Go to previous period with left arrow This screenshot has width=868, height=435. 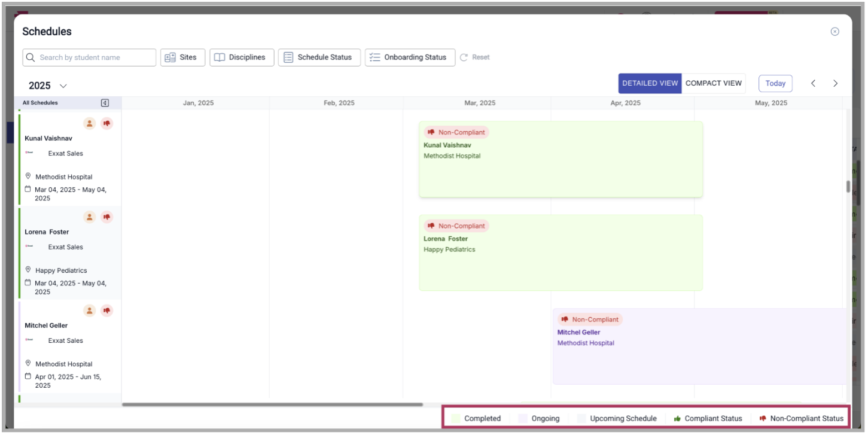coord(813,84)
